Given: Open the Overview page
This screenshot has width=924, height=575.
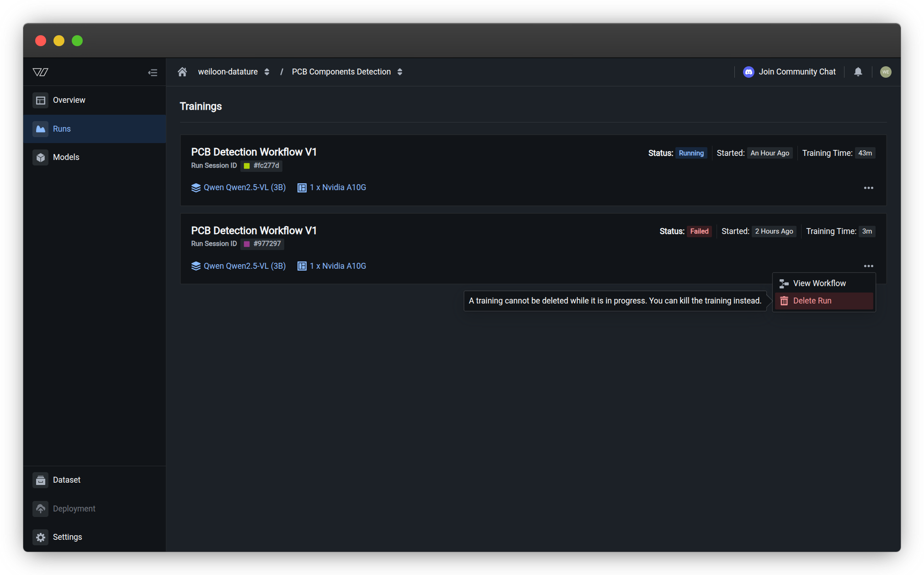Looking at the screenshot, I should click(x=69, y=100).
